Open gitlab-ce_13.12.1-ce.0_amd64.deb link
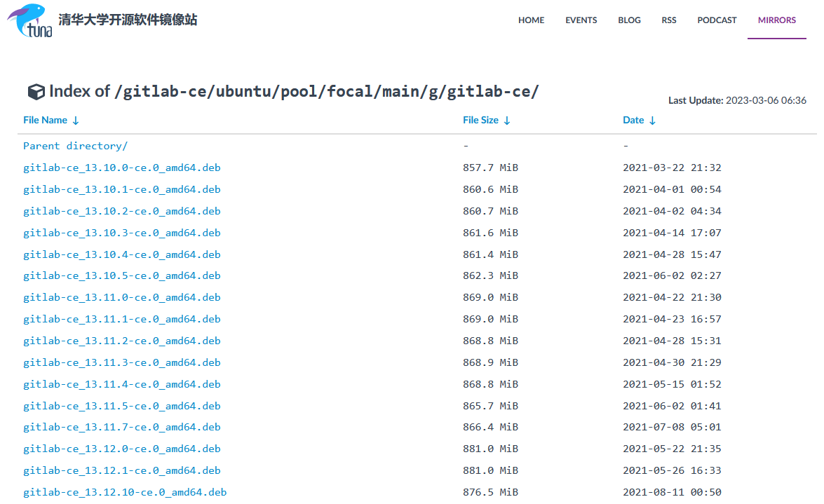This screenshot has width=824, height=504. coord(122,471)
